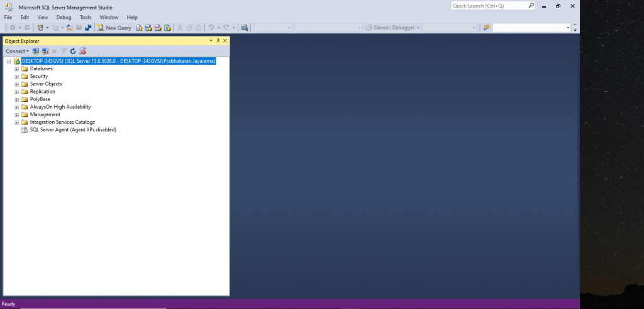644x309 pixels.
Task: Click the Analysis Services XMLA Query icon
Action: click(x=167, y=28)
